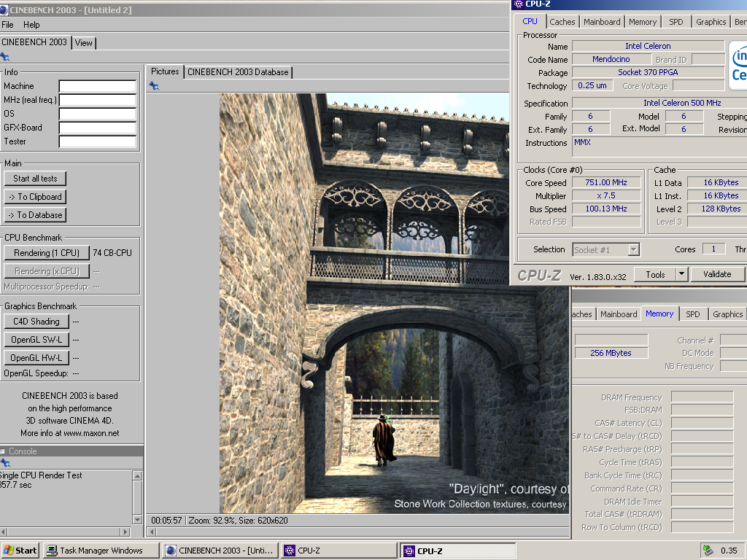747x560 pixels.
Task: Click the Machine input field
Action: click(x=98, y=86)
